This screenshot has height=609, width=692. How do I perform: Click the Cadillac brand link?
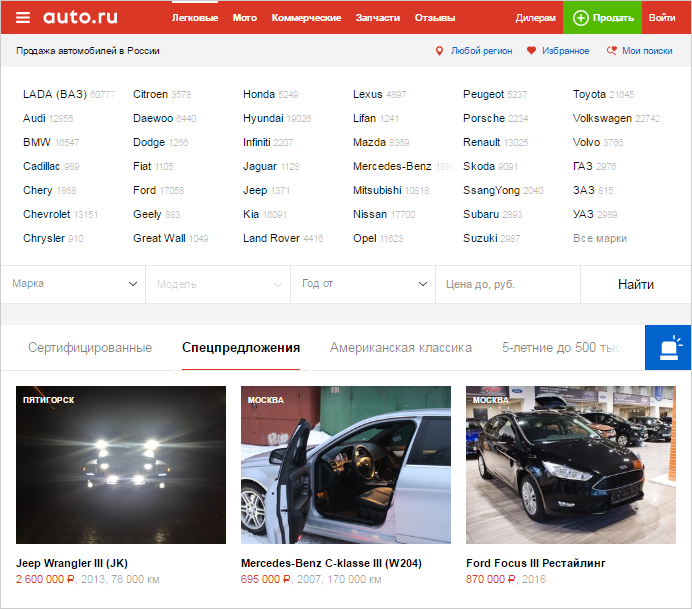point(41,166)
